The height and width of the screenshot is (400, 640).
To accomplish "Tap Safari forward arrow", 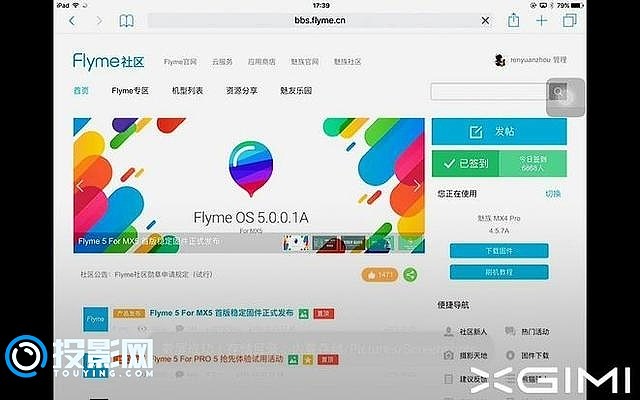I will coord(98,20).
